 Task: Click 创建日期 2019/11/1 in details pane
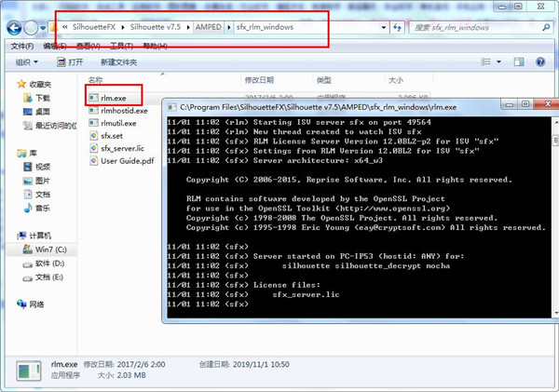pos(244,365)
